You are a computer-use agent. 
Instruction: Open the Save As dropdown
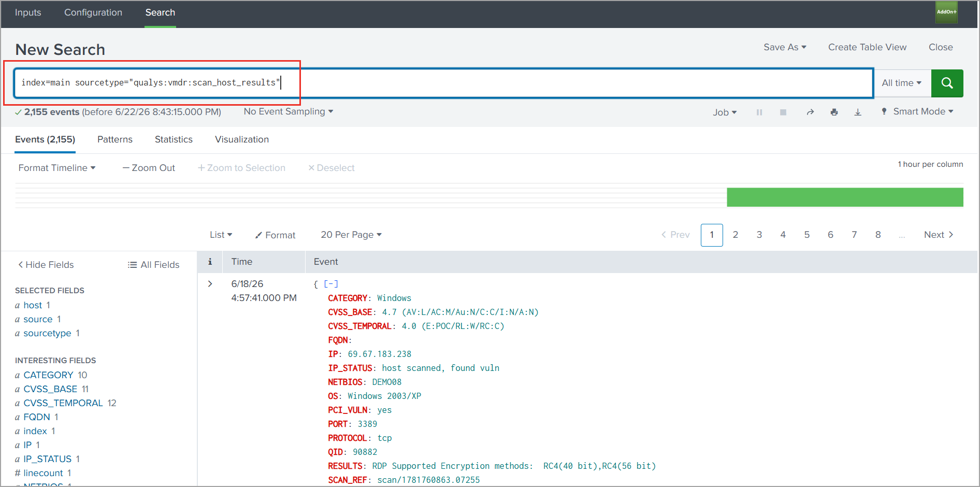pyautogui.click(x=785, y=47)
